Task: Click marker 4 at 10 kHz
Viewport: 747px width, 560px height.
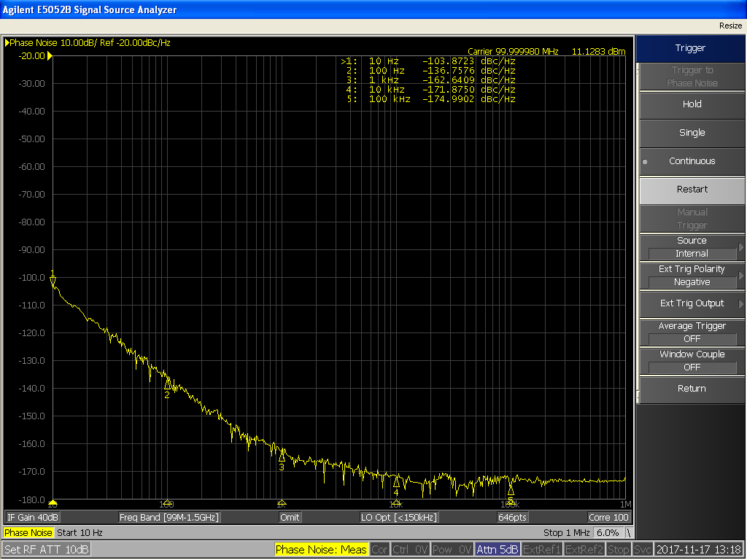Action: coord(396,482)
